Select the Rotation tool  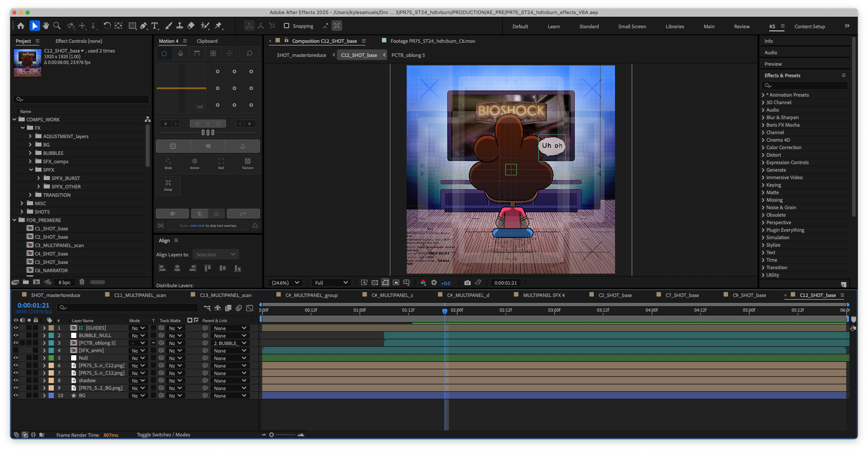click(107, 26)
